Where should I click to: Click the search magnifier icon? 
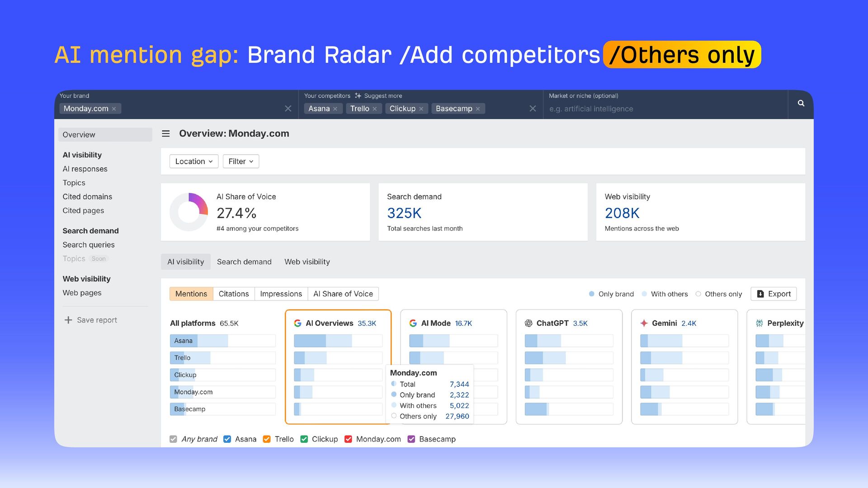(x=801, y=103)
